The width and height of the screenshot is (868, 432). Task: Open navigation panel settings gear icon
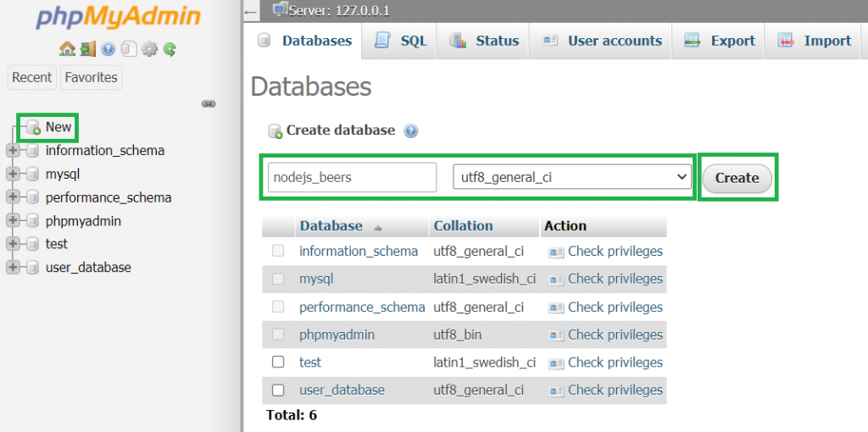[x=149, y=50]
